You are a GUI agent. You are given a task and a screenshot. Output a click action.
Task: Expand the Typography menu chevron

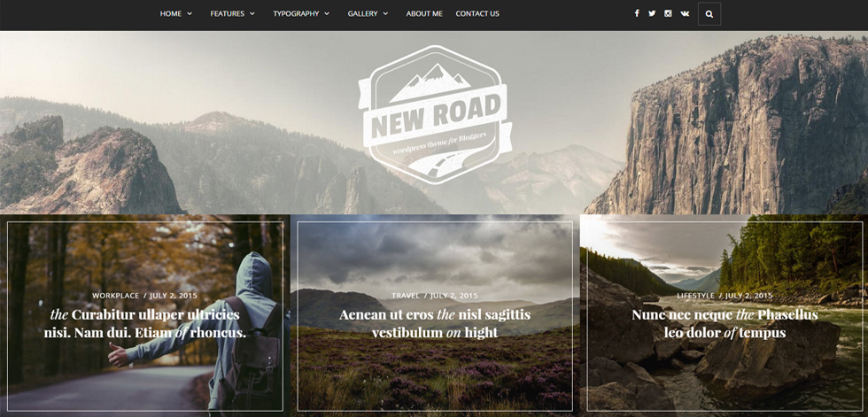(327, 14)
